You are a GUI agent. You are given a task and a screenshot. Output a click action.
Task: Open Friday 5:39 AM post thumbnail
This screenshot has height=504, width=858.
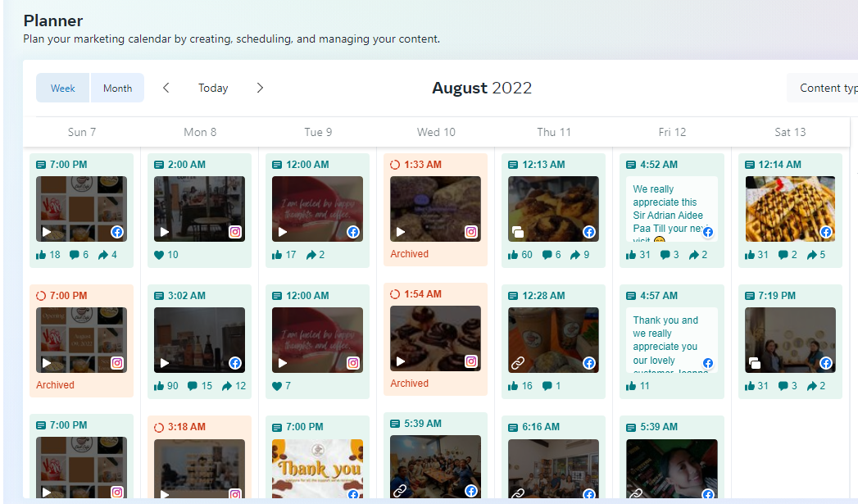tap(672, 469)
